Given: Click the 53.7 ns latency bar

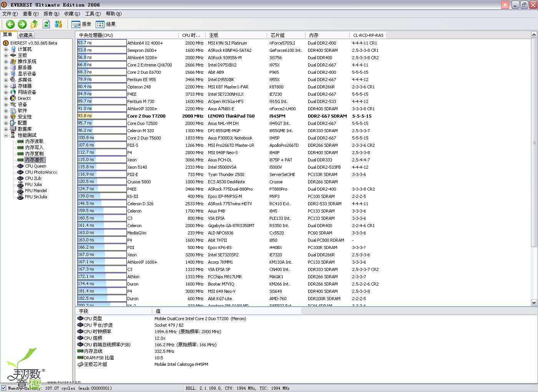Looking at the screenshot, I should [102, 43].
